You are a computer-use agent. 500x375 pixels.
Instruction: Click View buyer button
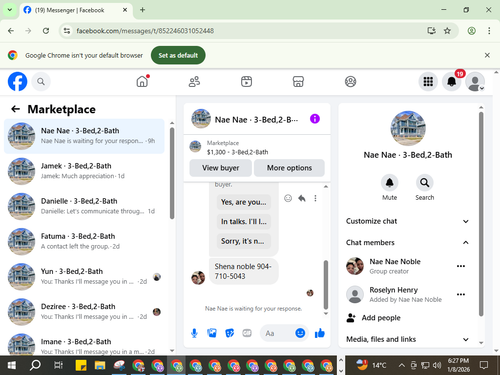(x=220, y=168)
